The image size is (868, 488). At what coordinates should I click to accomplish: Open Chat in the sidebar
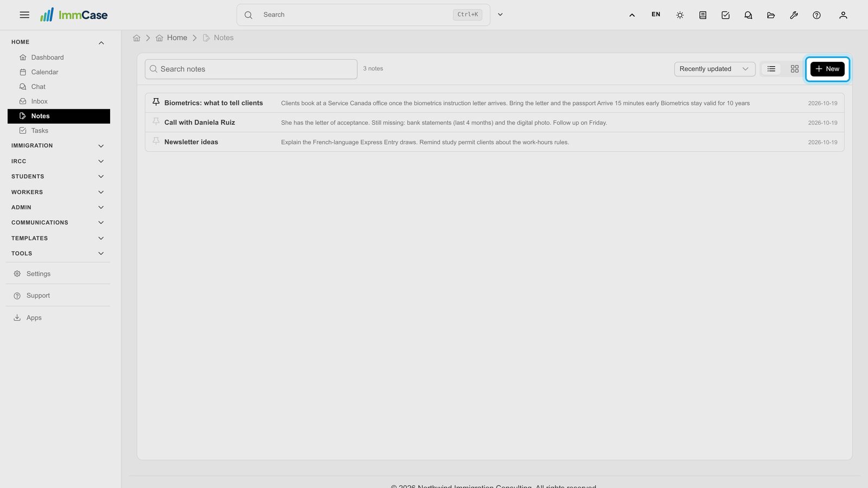pyautogui.click(x=59, y=87)
